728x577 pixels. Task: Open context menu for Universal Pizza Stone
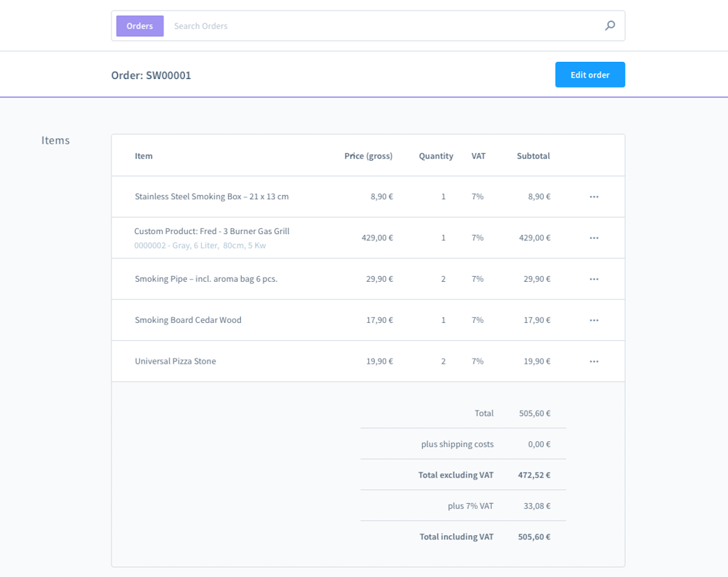(x=594, y=361)
